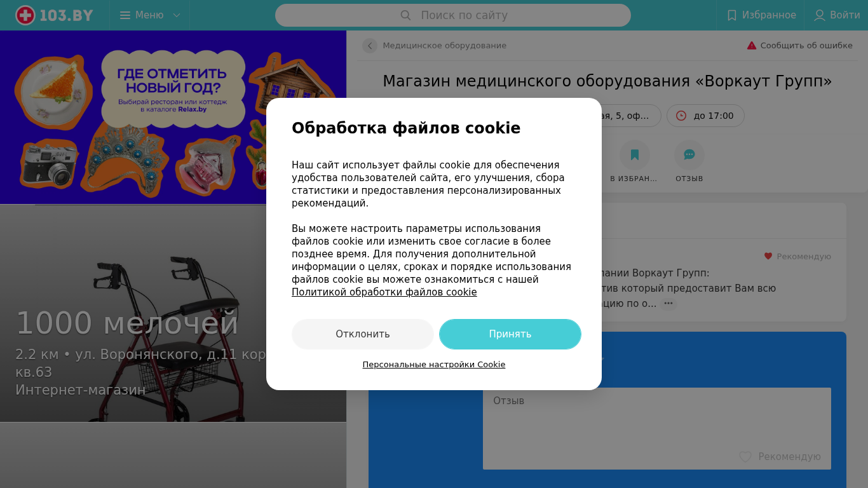868x488 pixels.
Task: Open Избранное bookmark icon in header
Action: pos(732,15)
